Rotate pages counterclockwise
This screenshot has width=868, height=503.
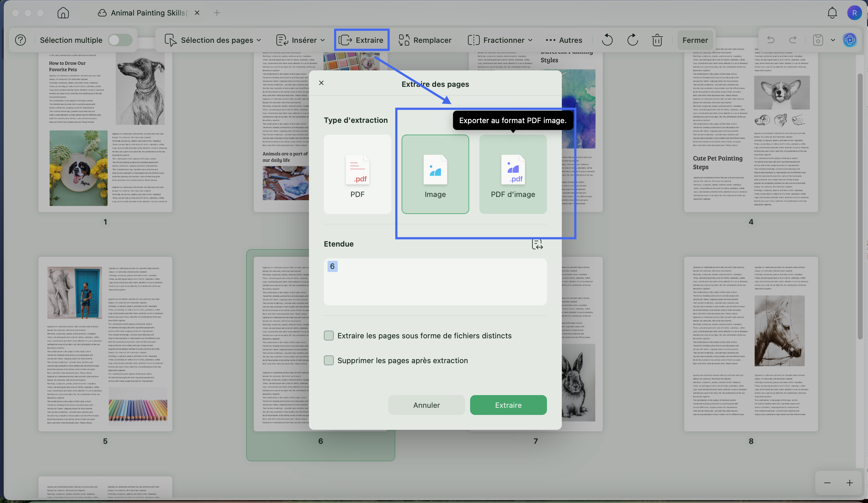[607, 40]
